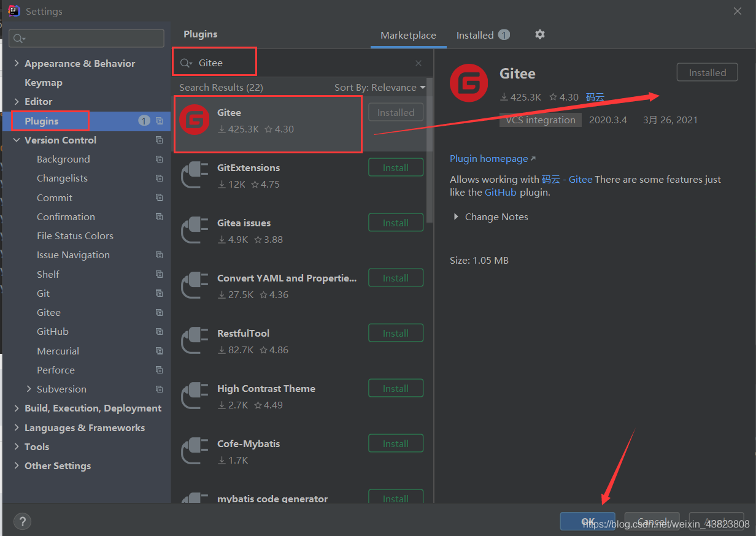Open the GitHub link in the description
The width and height of the screenshot is (756, 536).
click(x=501, y=192)
